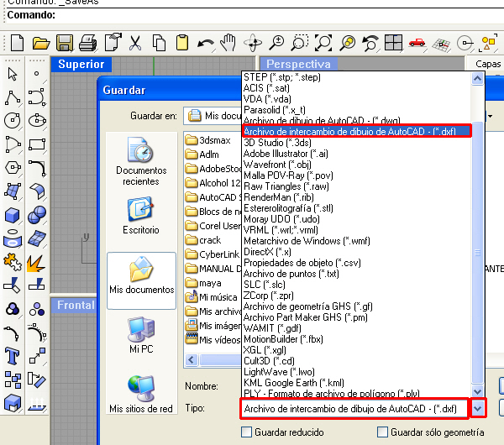This screenshot has width=504, height=445.
Task: Select the 3dsmax folder
Action: click(x=208, y=140)
